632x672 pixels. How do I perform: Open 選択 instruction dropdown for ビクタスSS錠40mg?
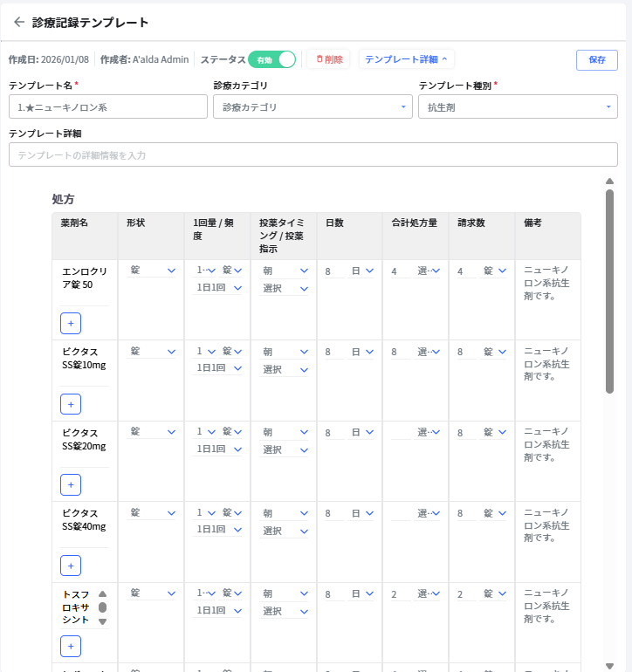point(284,531)
